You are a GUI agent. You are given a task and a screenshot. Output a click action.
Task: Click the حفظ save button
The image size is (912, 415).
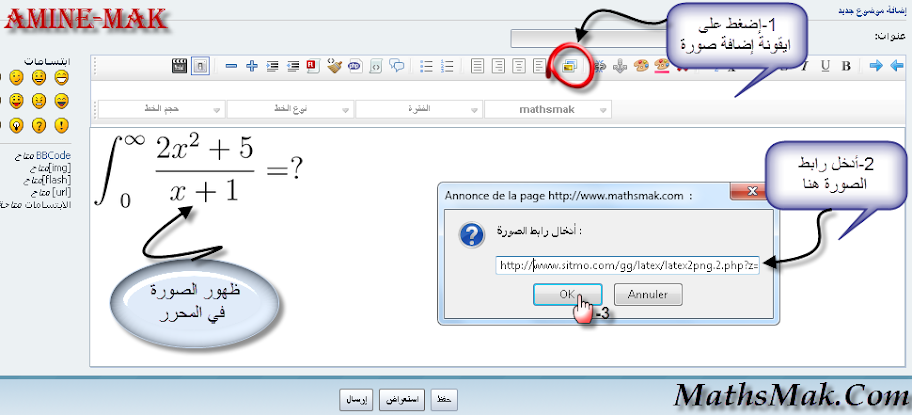click(445, 400)
